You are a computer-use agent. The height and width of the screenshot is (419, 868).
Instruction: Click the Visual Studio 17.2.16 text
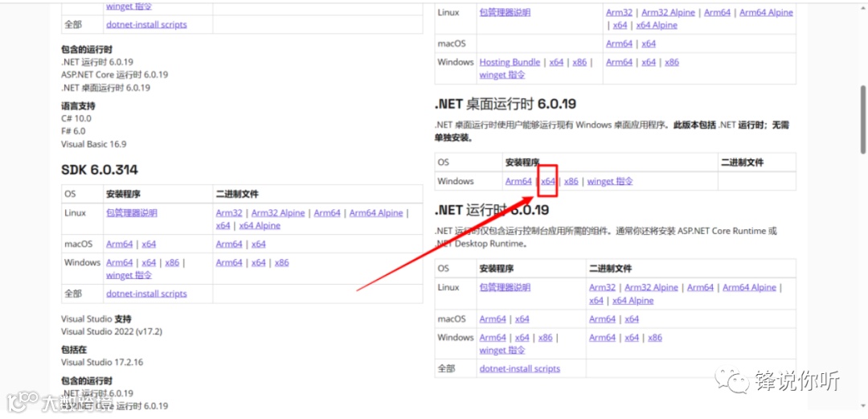point(102,363)
